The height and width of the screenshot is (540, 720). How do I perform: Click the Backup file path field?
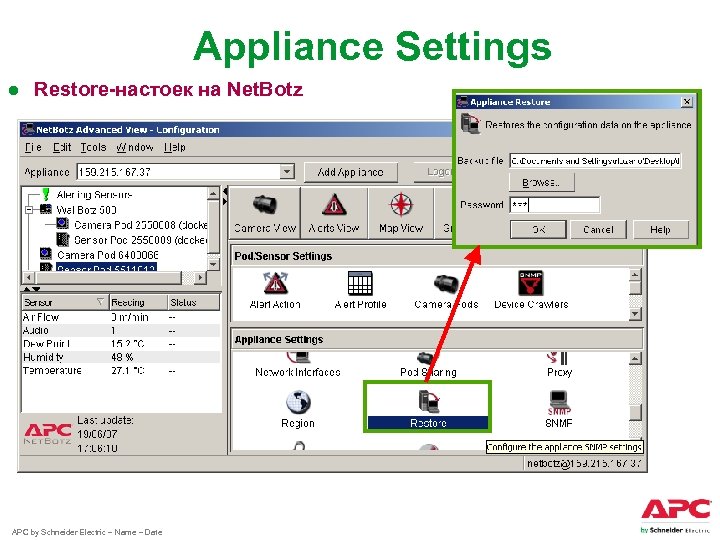click(x=595, y=161)
